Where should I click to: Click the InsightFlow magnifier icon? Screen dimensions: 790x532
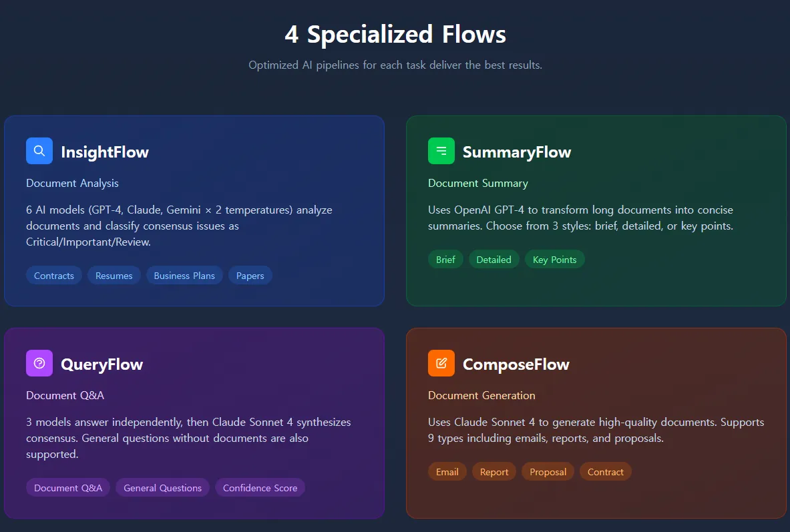tap(39, 151)
